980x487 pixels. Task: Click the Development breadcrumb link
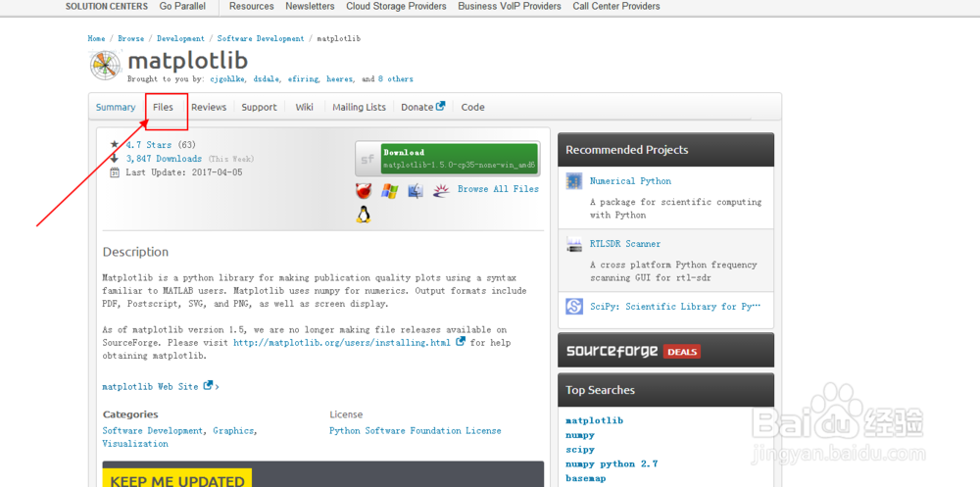tap(180, 39)
